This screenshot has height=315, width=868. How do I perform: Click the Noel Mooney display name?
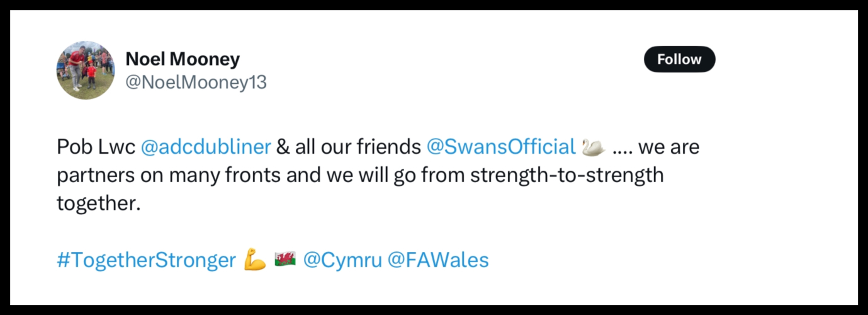(183, 59)
